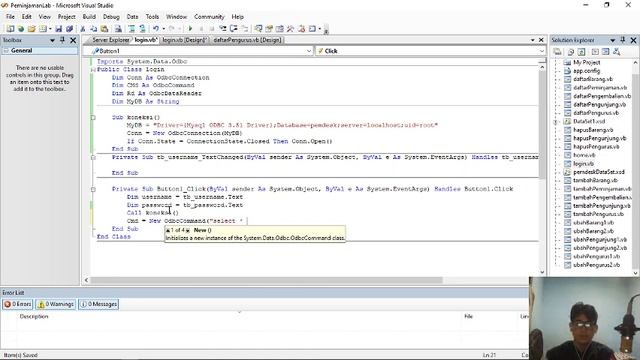
Task: Select home.vb in Solution Explorer
Action: pos(584,155)
